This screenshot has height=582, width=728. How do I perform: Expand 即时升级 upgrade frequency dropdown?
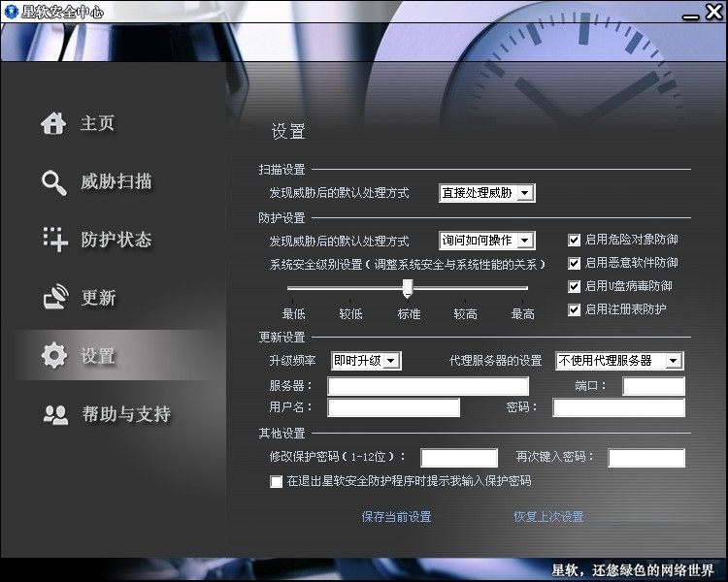[x=366, y=361]
